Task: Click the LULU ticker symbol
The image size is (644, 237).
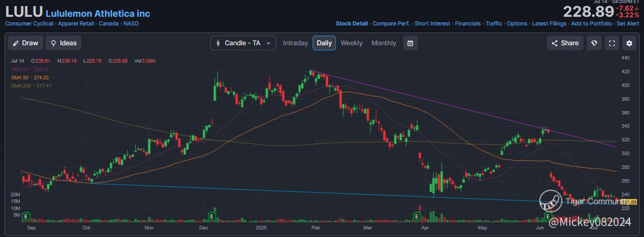Action: [x=24, y=13]
